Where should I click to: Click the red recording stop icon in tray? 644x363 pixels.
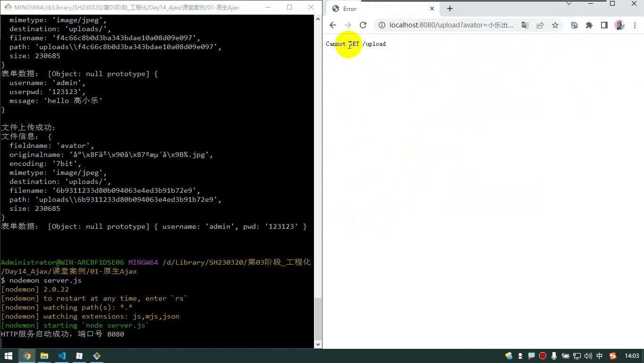[542, 356]
